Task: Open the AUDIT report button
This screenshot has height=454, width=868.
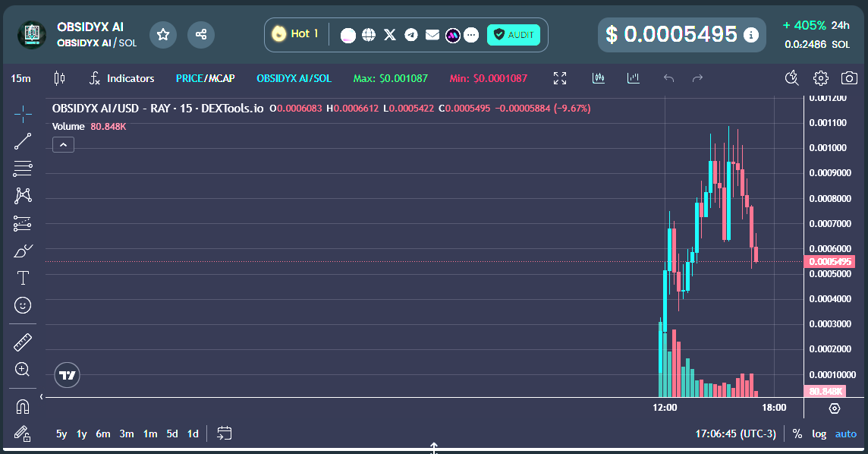Action: click(513, 35)
